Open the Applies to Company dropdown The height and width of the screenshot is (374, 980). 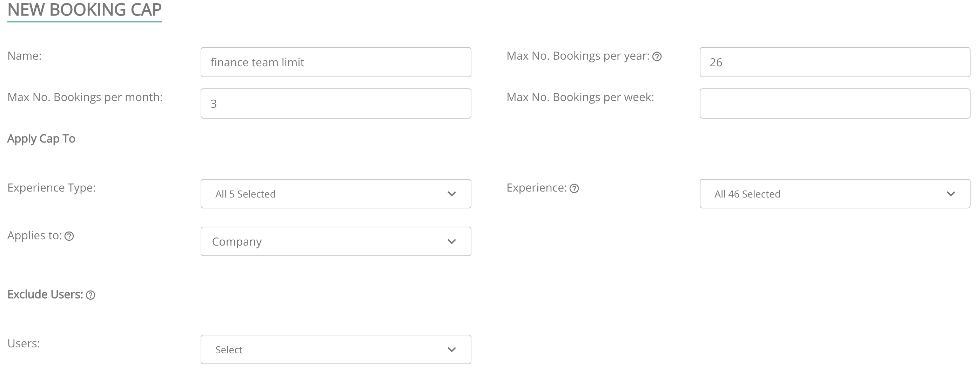point(336,242)
